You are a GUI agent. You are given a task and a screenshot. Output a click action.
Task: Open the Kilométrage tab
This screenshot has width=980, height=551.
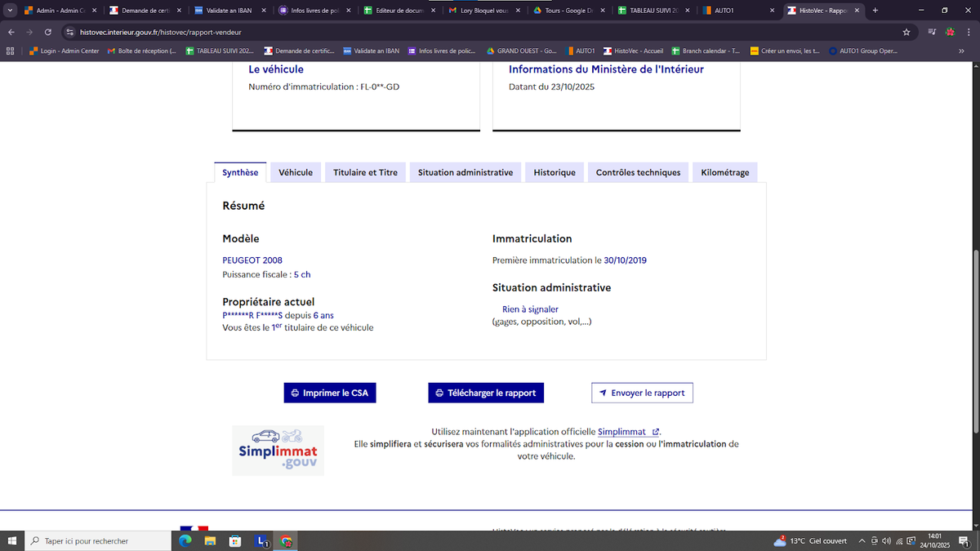tap(725, 172)
